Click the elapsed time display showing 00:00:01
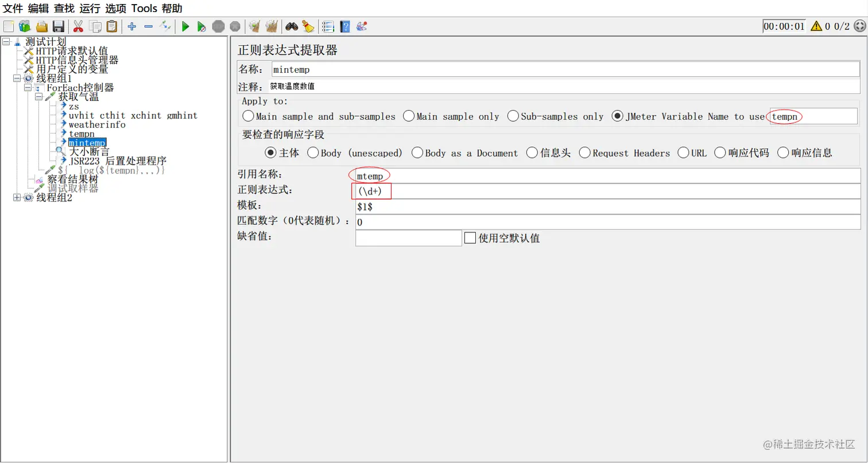The width and height of the screenshot is (868, 463). pos(784,25)
